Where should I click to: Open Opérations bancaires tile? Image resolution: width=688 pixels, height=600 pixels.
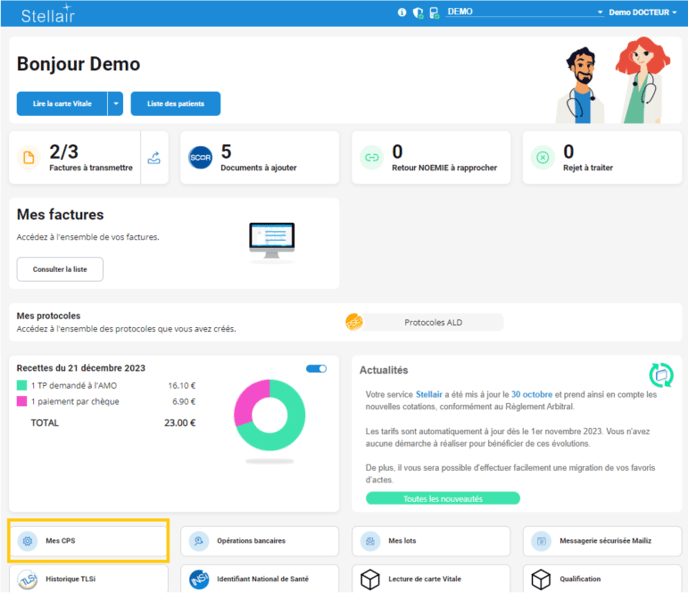pos(260,541)
